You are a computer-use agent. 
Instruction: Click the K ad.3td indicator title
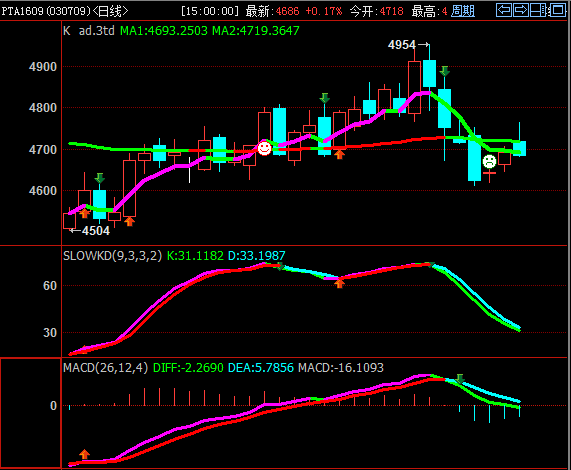coord(89,31)
